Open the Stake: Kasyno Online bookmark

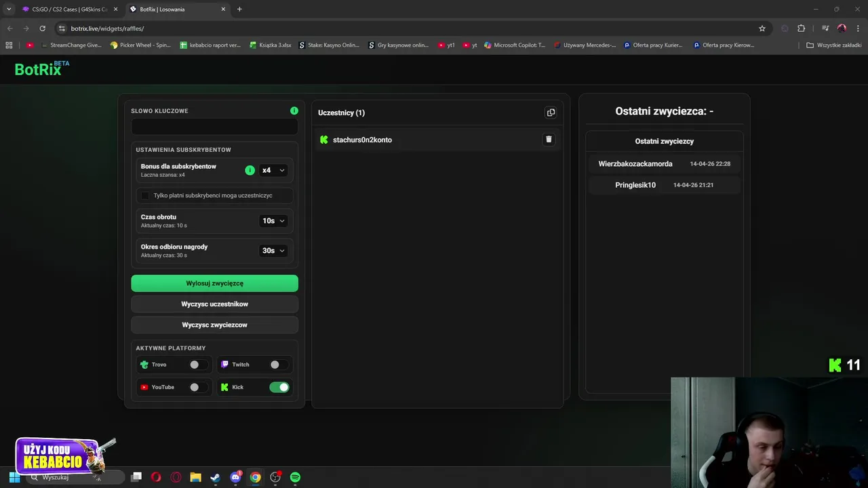click(x=330, y=45)
